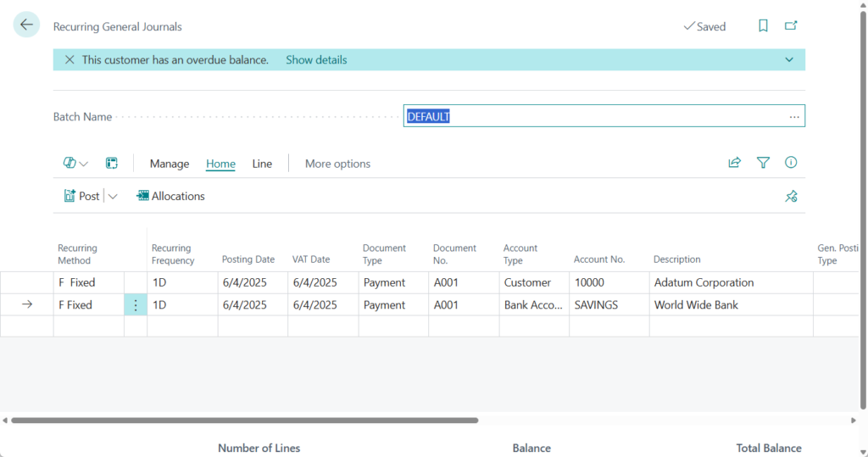Click the Share icon

coord(734,163)
